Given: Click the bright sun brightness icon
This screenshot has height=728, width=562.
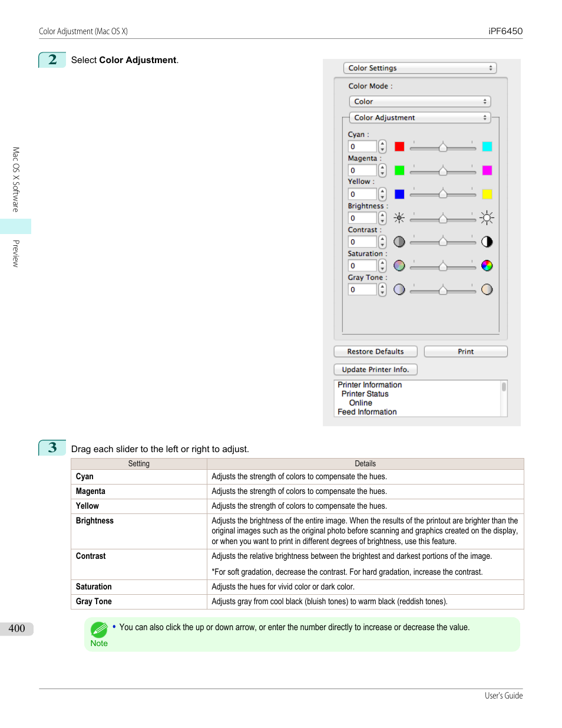Looking at the screenshot, I should pos(487,218).
